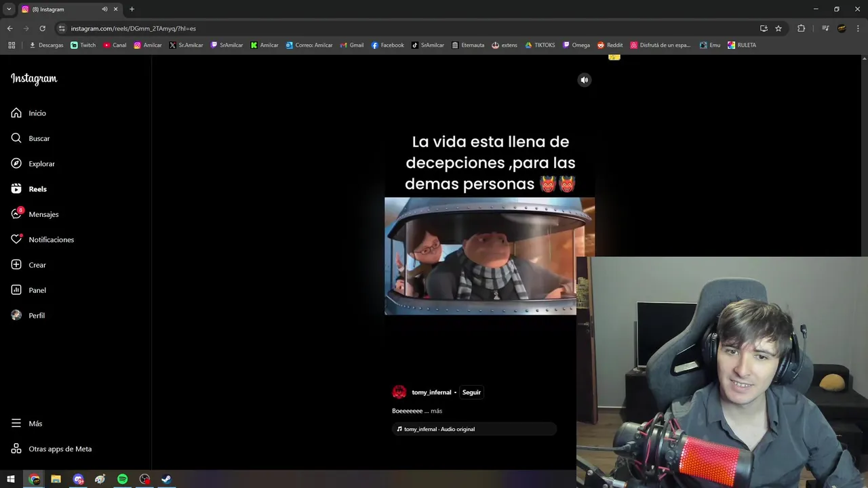Image resolution: width=868 pixels, height=488 pixels.
Task: Go to Perfil in sidebar
Action: pos(28,315)
